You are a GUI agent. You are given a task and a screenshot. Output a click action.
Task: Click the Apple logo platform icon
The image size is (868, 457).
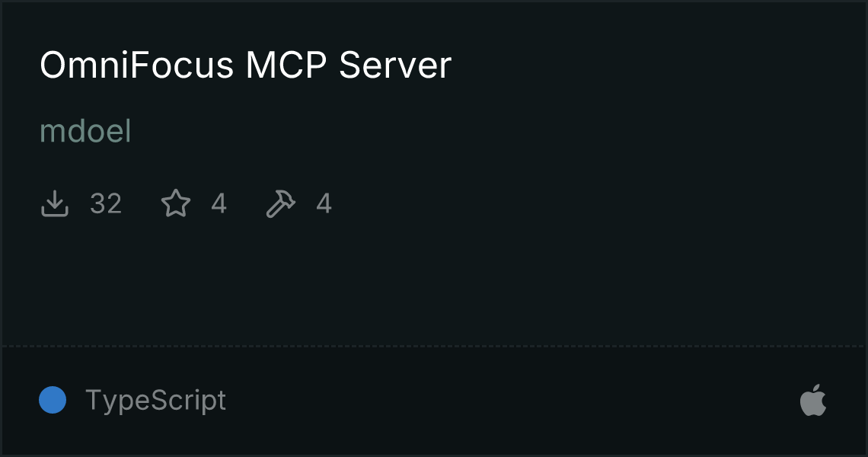click(813, 401)
